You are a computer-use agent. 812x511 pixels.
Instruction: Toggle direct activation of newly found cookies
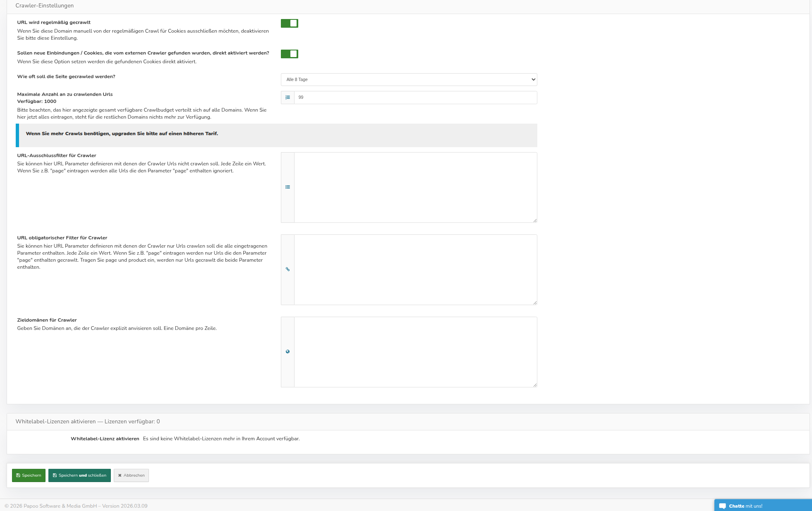[289, 54]
